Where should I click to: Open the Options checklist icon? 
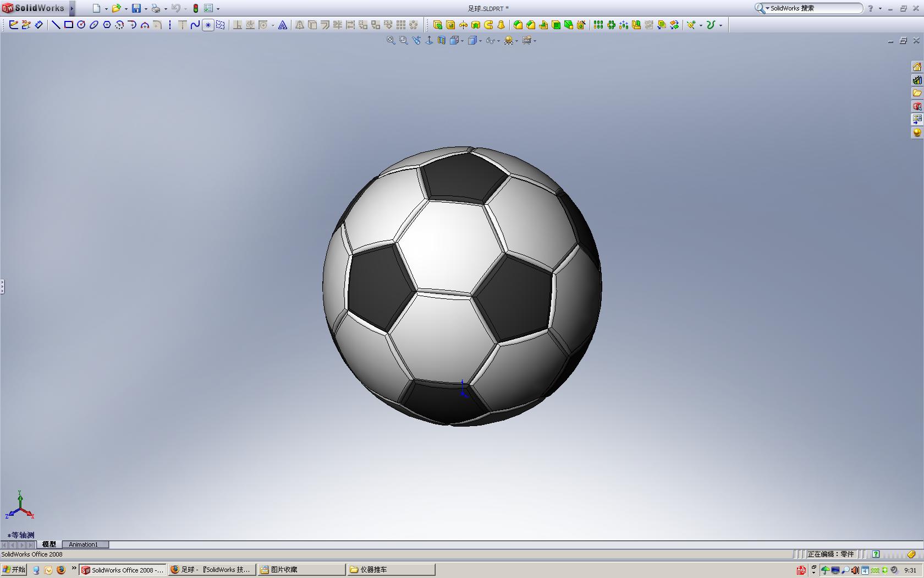pyautogui.click(x=208, y=8)
